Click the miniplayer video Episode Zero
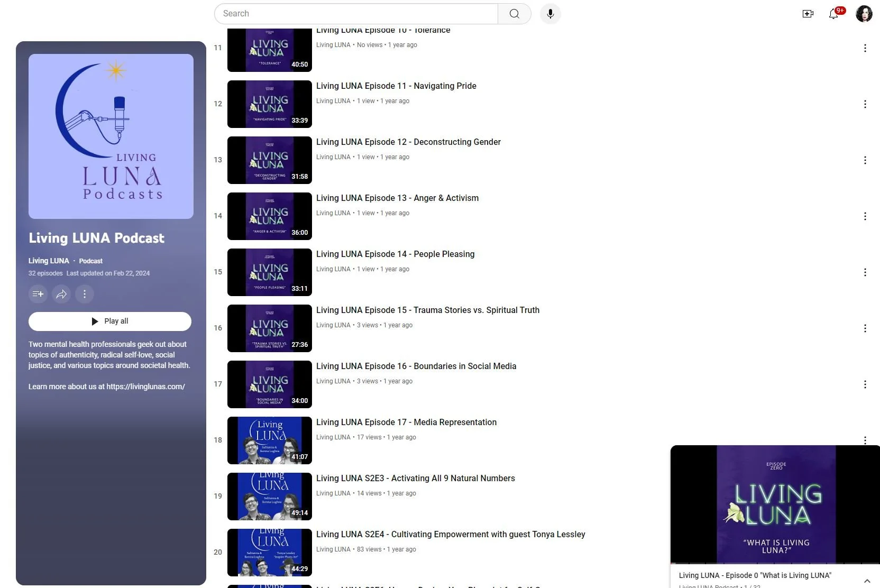The height and width of the screenshot is (588, 880). (x=775, y=504)
